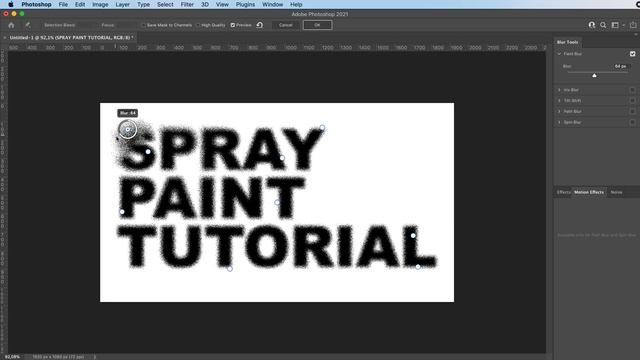Image resolution: width=640 pixels, height=360 pixels.
Task: Open the Window menu
Action: pyautogui.click(x=272, y=4)
